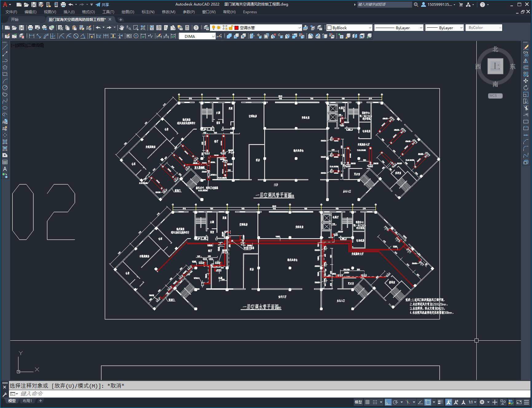
Task: Click the Make Object's Layer Current icon
Action: pos(305,28)
